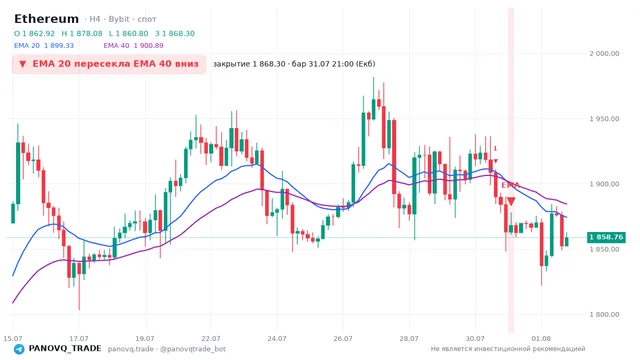Click the 'закрытие 1 868.30' bar info text

coord(294,64)
